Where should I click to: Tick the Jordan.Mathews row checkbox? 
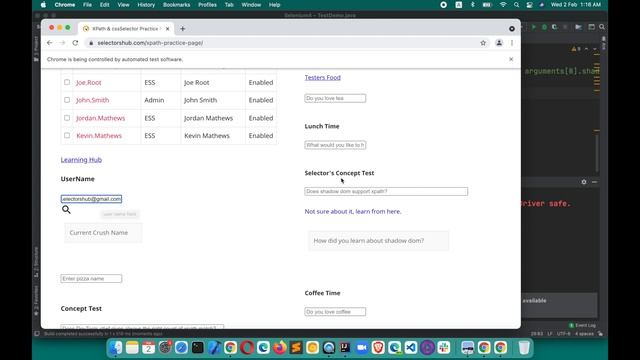(67, 118)
